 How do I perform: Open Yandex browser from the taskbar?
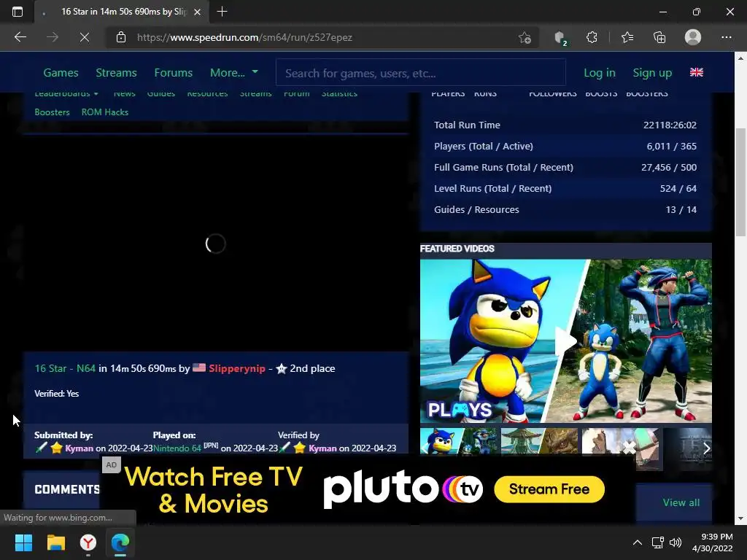(x=88, y=542)
